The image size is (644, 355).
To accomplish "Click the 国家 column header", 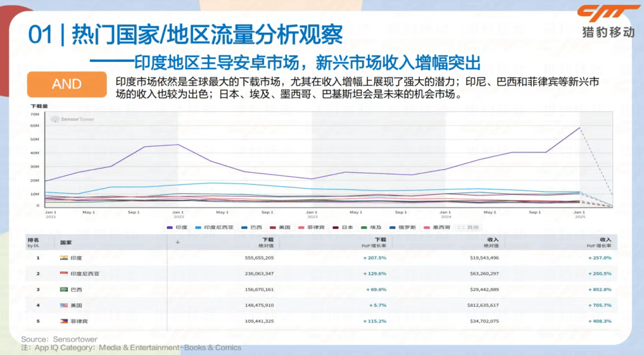I will coord(65,242).
